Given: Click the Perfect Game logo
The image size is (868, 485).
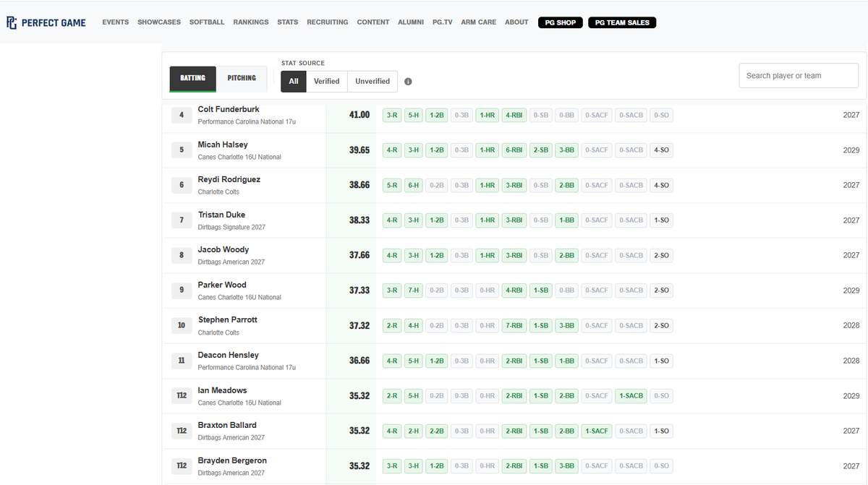Looking at the screenshot, I should (x=46, y=22).
